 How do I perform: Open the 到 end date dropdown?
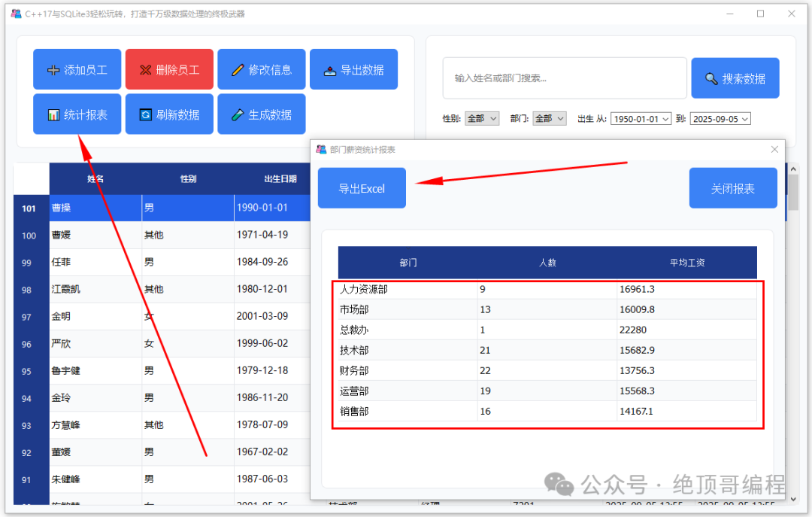click(x=720, y=119)
